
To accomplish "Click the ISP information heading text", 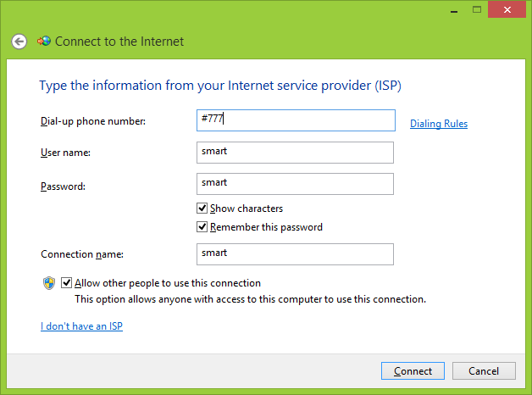I will 220,86.
